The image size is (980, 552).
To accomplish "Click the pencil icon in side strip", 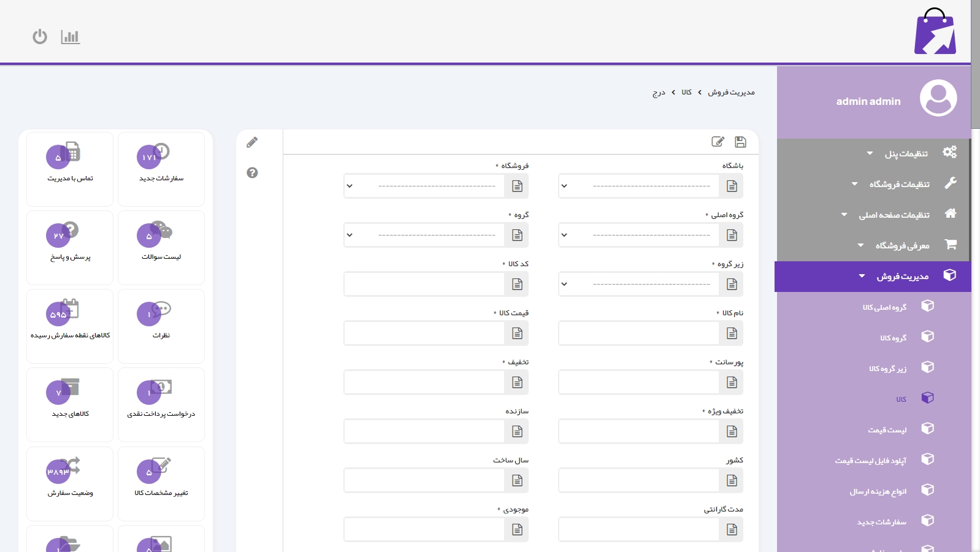I will [252, 143].
